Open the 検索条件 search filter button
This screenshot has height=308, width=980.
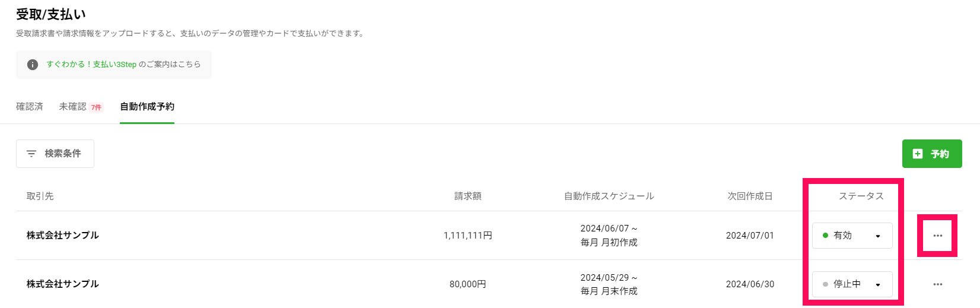(x=55, y=154)
